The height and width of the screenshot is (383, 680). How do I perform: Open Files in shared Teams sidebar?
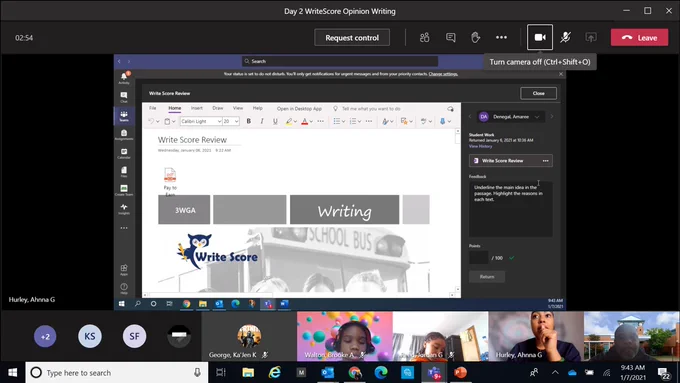(x=124, y=172)
